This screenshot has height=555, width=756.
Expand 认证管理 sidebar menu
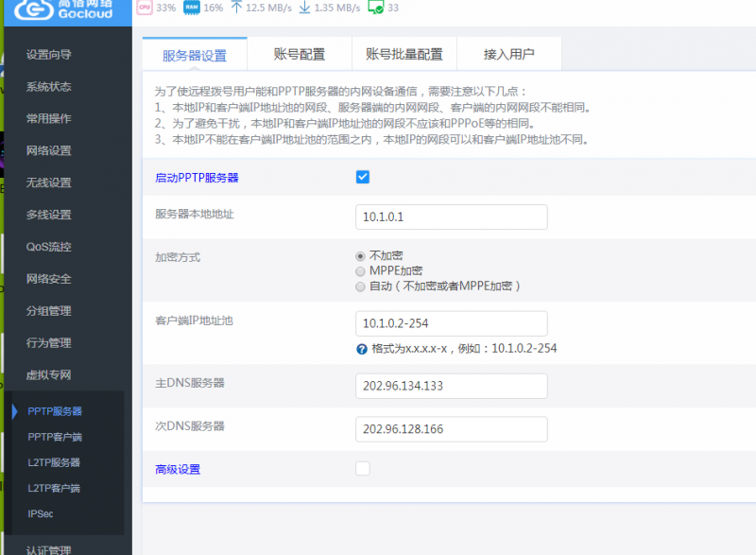[49, 550]
